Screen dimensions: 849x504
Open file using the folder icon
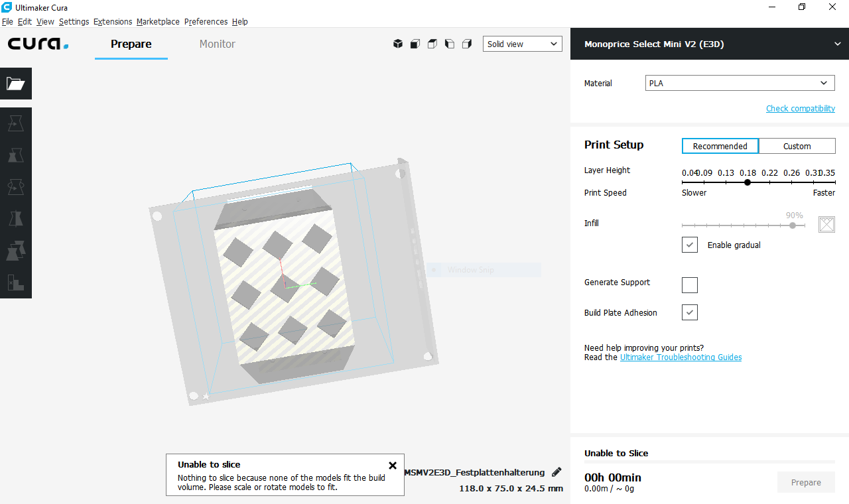pyautogui.click(x=15, y=84)
